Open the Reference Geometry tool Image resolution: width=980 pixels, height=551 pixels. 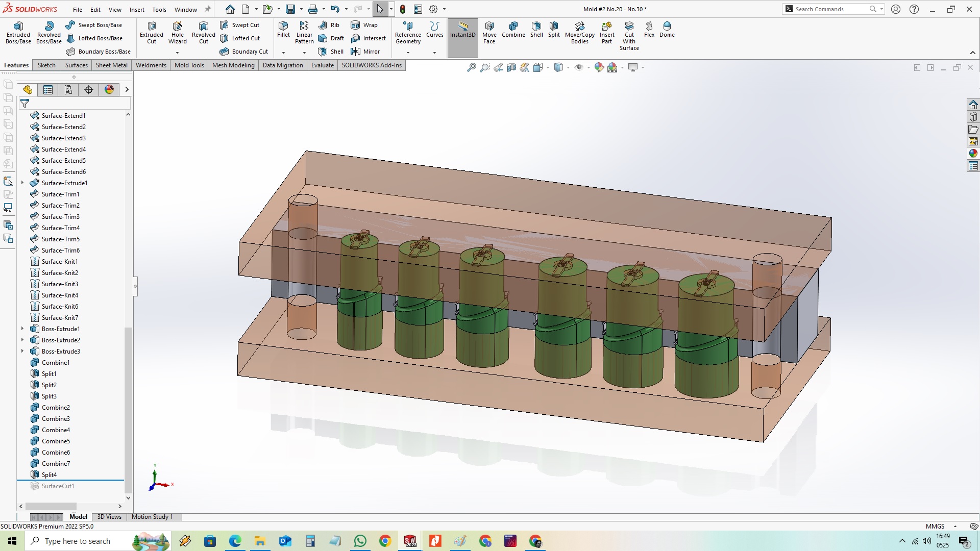[x=408, y=33]
